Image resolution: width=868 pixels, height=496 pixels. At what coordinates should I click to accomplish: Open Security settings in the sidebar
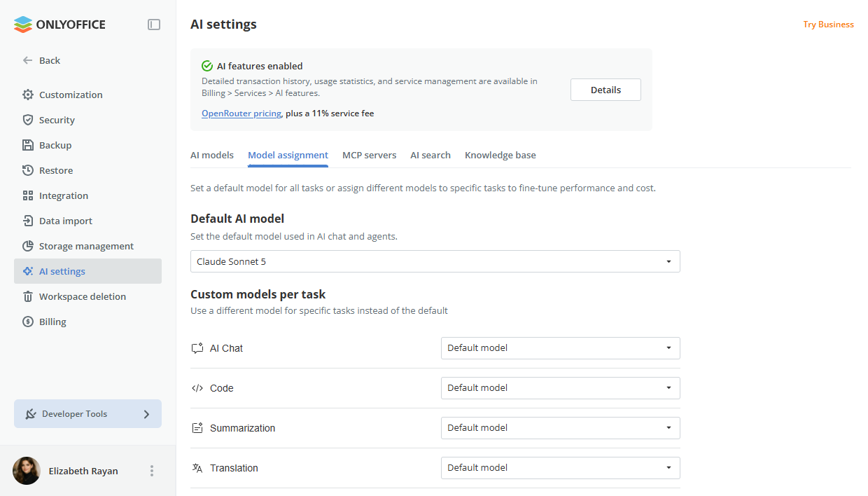tap(87, 120)
